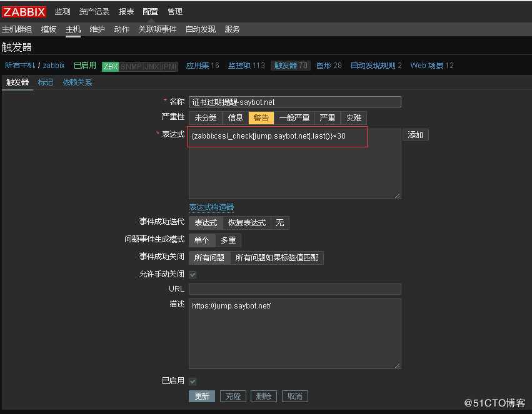Image resolution: width=532 pixels, height=414 pixels.
Task: Open 自动发现规则 2 link
Action: pyautogui.click(x=376, y=66)
